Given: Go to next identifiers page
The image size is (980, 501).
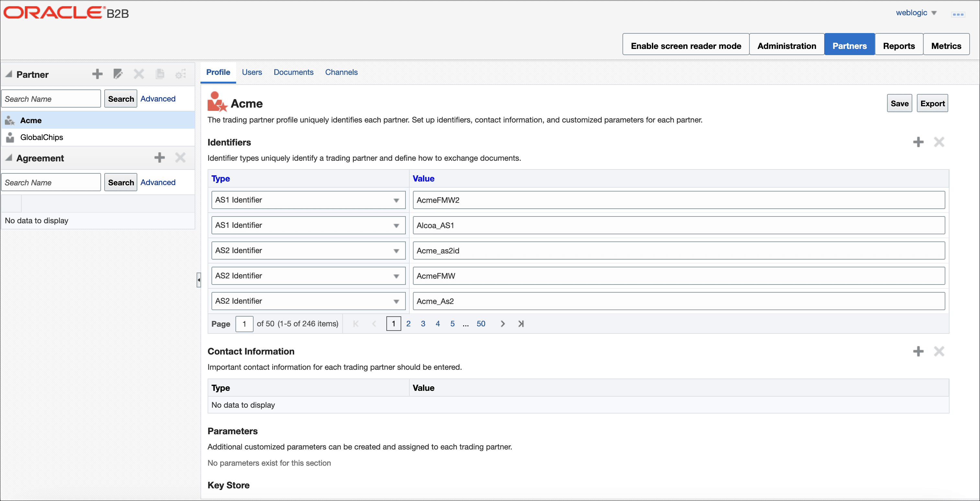Looking at the screenshot, I should 503,324.
